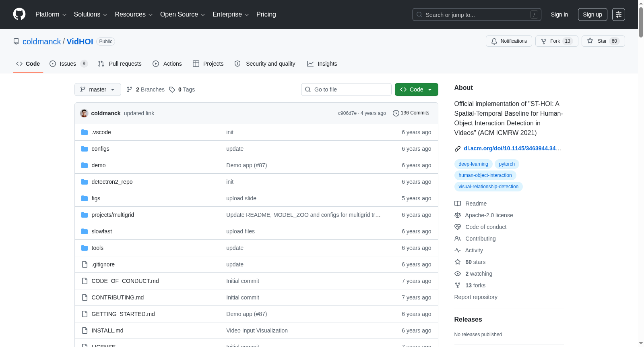The image size is (644, 347).
Task: Expand the Solutions menu
Action: [91, 15]
